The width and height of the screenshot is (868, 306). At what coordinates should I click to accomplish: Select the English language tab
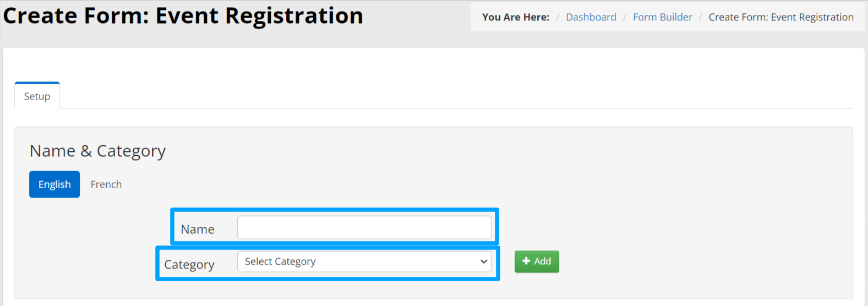click(54, 184)
